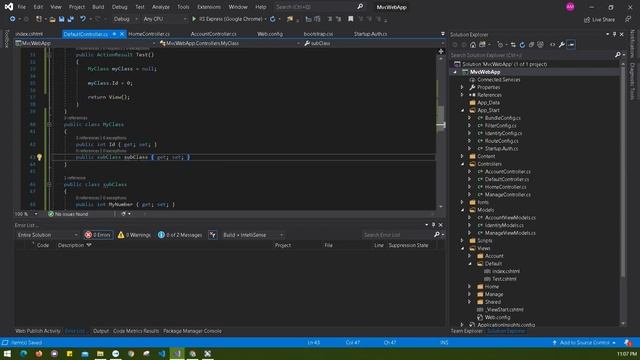
Task: Select RouteConfig.cs in Solution Explorer
Action: pyautogui.click(x=501, y=141)
